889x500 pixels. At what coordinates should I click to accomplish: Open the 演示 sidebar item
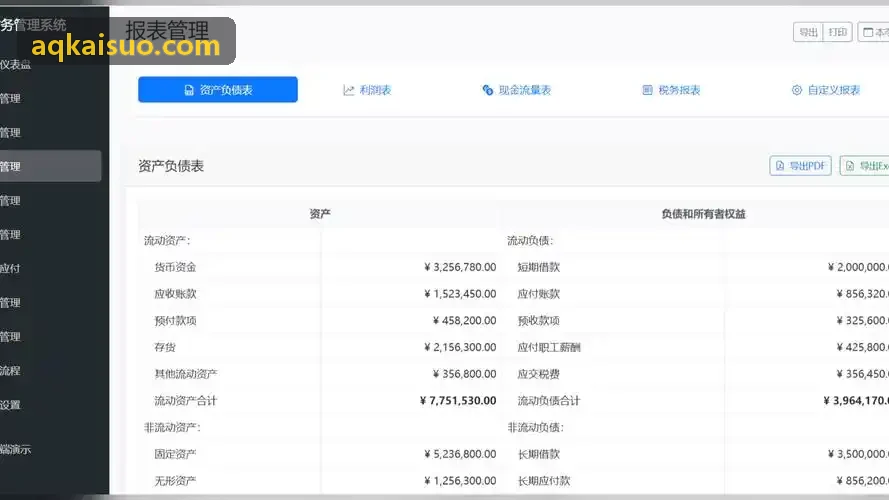pos(15,450)
